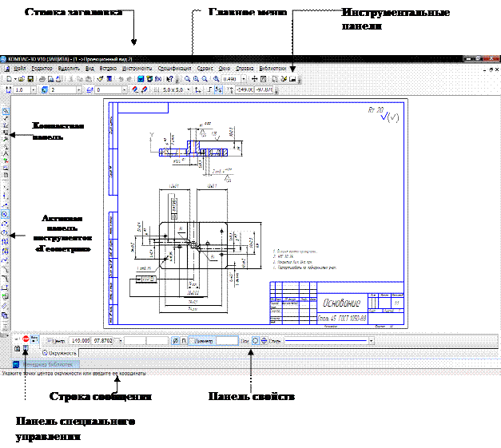This screenshot has height=448, width=501.
Task: Toggle the Center point checkbox in property panel
Action: (x=50, y=341)
